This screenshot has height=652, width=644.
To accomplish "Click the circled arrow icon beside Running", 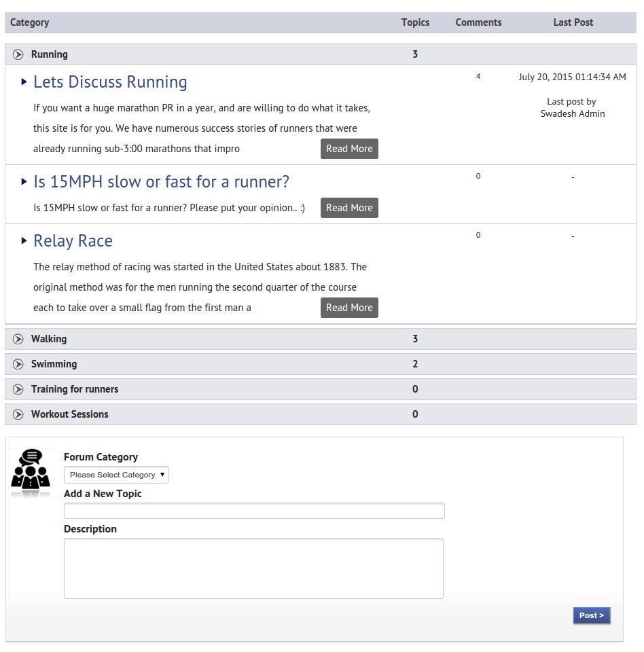I will (18, 54).
